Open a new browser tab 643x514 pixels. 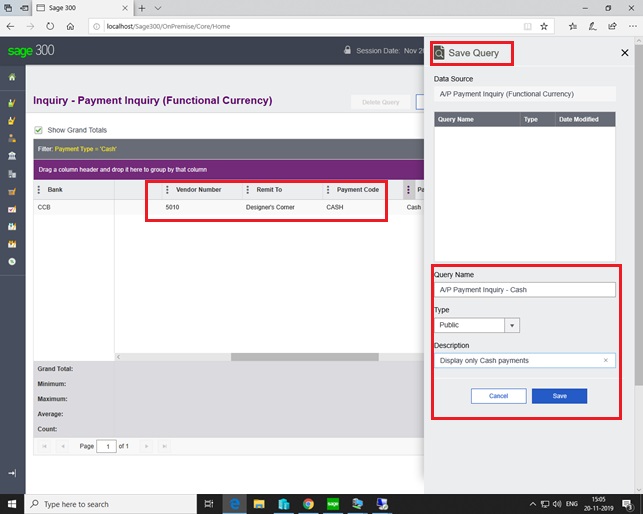pyautogui.click(x=142, y=8)
